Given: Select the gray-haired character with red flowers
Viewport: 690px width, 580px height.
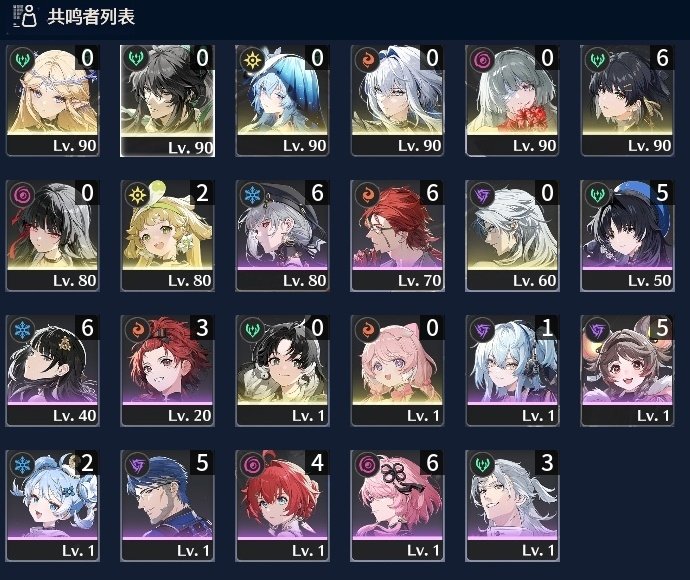Looking at the screenshot, I should pyautogui.click(x=513, y=100).
